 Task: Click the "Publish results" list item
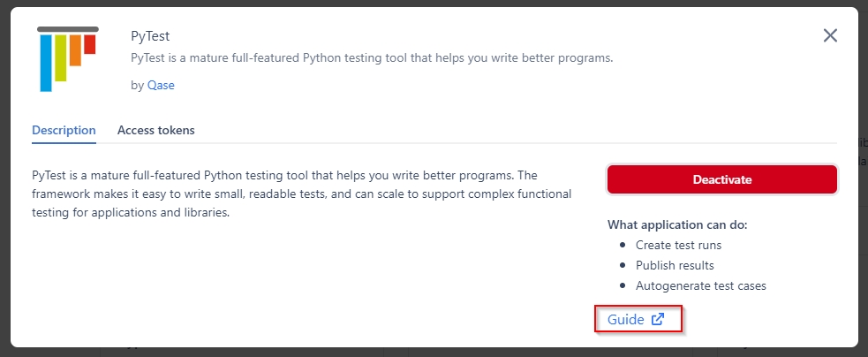pyautogui.click(x=675, y=265)
